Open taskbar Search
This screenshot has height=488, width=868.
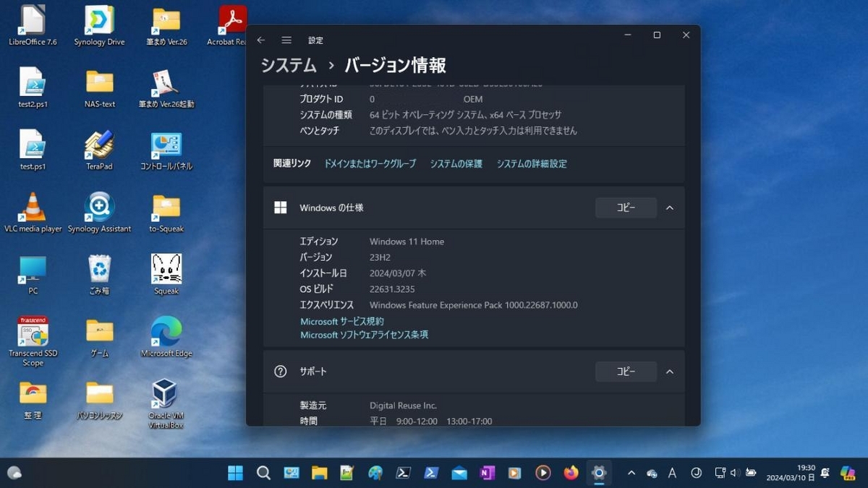point(263,473)
